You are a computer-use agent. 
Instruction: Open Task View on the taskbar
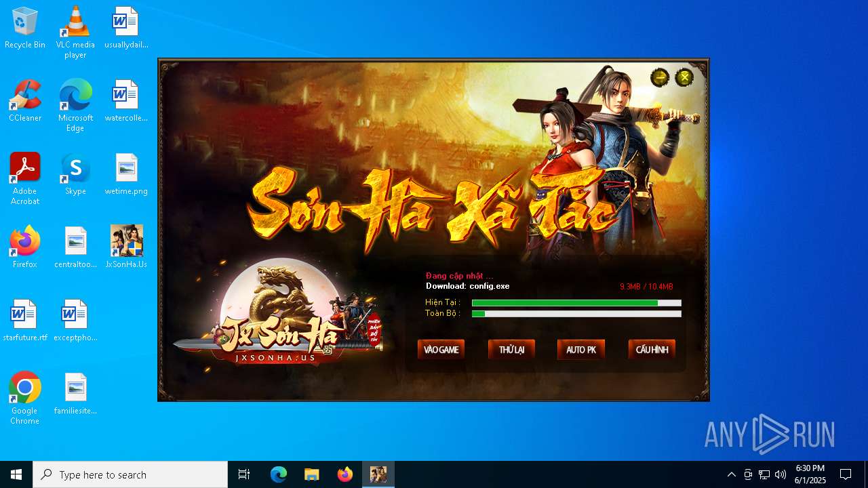244,474
